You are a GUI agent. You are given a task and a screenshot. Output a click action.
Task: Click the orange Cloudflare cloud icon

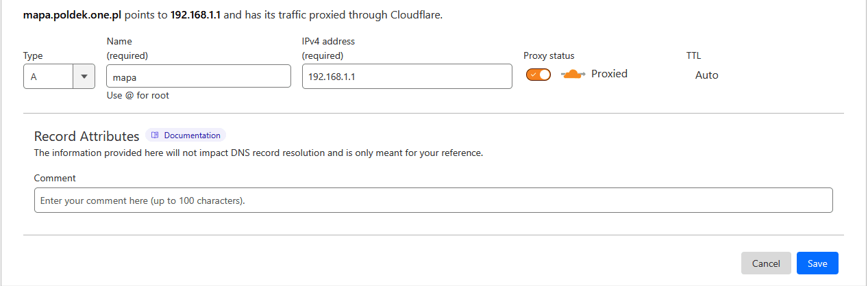point(573,74)
